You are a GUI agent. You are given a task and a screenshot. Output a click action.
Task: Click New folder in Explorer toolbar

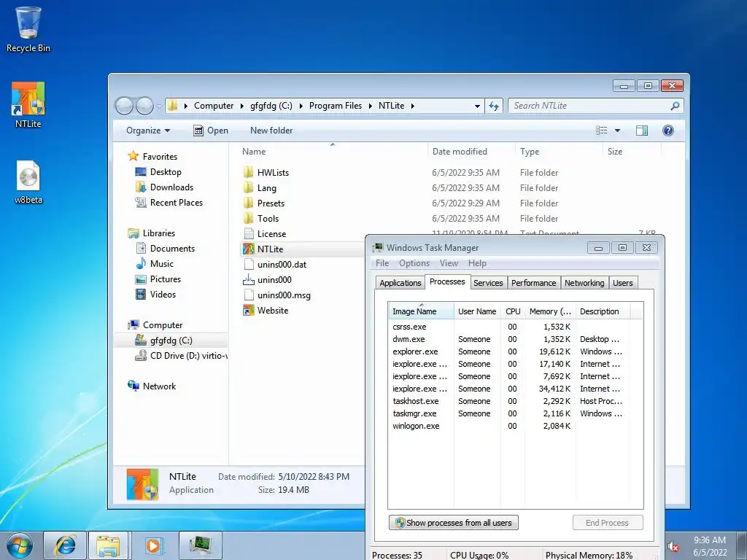[x=271, y=131]
